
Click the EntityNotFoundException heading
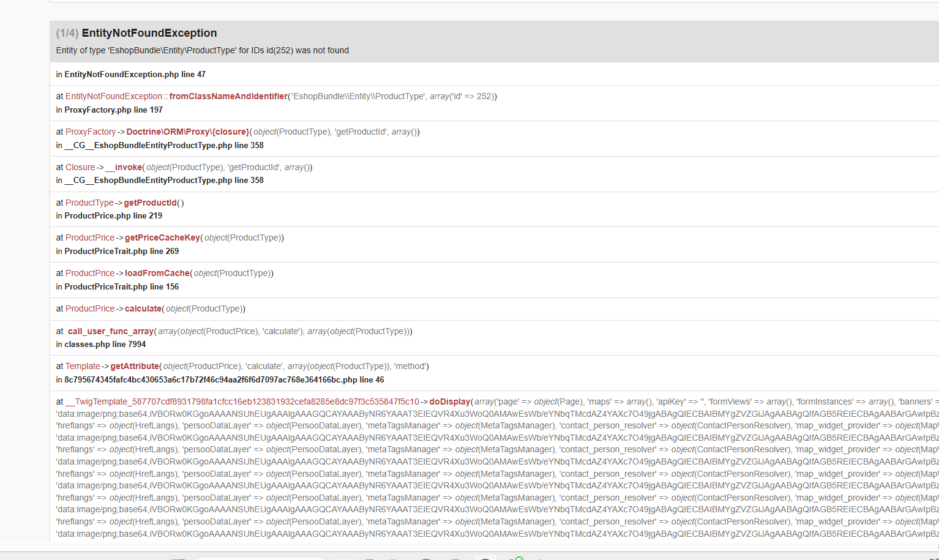click(149, 33)
